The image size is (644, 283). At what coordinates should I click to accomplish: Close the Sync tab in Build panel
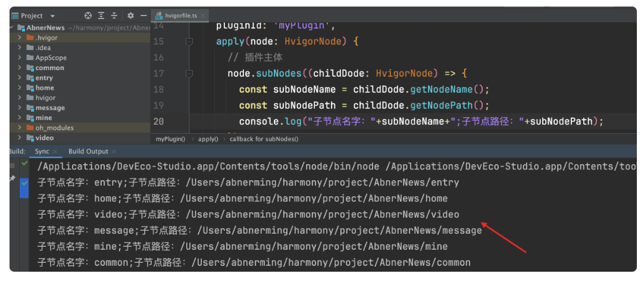tap(55, 152)
